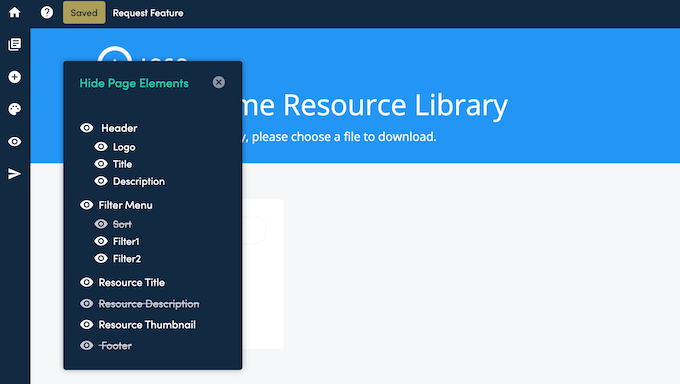
Task: Click the 'Header' label text
Action: coord(119,128)
